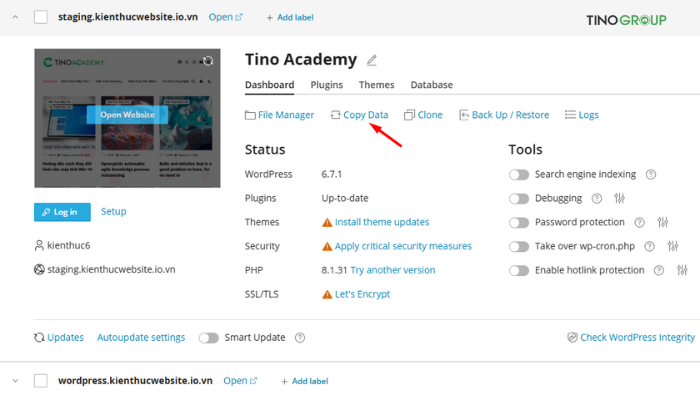Switch on Smart Update
The height and width of the screenshot is (400, 700).
(x=208, y=338)
